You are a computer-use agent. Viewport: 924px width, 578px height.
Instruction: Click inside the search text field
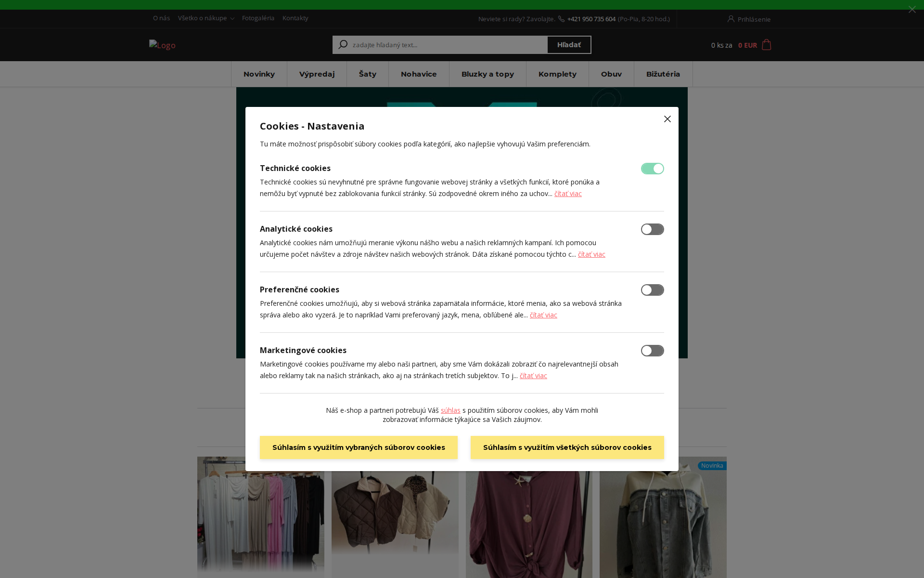pyautogui.click(x=433, y=44)
